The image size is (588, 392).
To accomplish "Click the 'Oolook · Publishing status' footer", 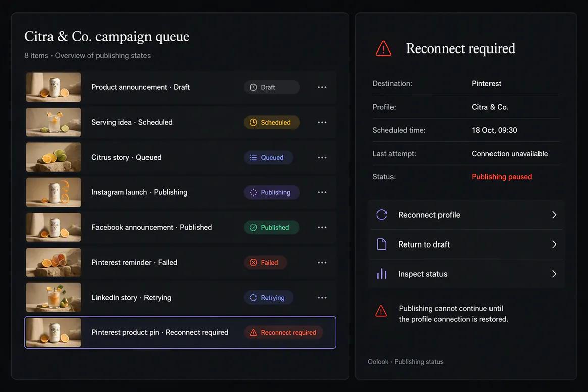I will point(405,362).
